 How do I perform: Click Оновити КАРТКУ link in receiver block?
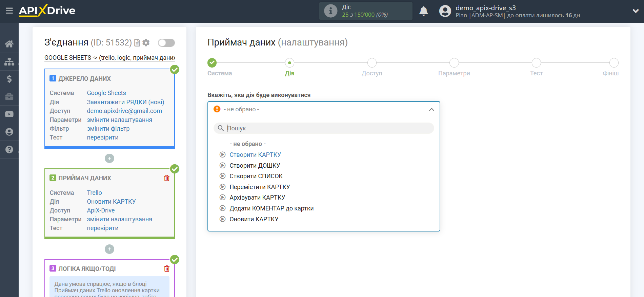coord(111,202)
